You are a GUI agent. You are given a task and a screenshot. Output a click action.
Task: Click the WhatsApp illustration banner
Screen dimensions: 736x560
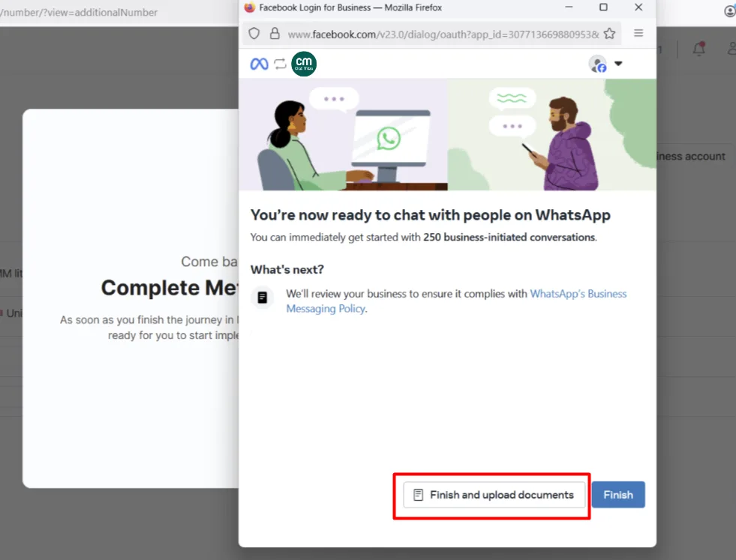(x=447, y=135)
